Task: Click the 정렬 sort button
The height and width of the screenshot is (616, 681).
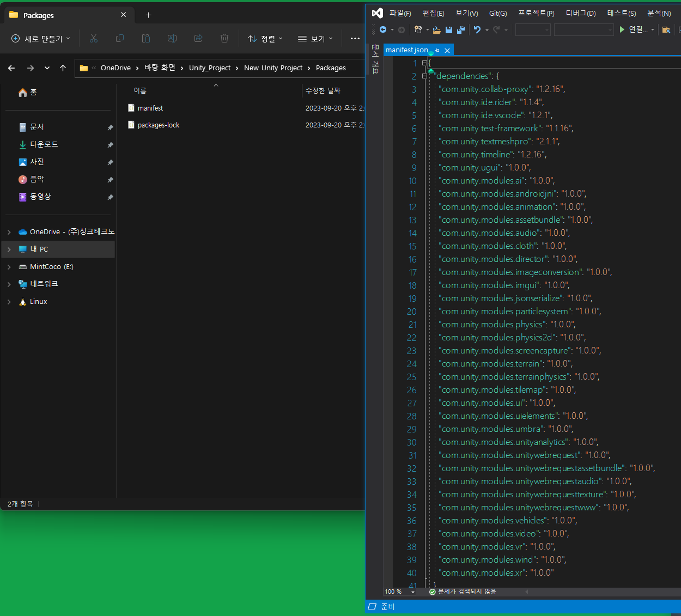Action: 265,39
